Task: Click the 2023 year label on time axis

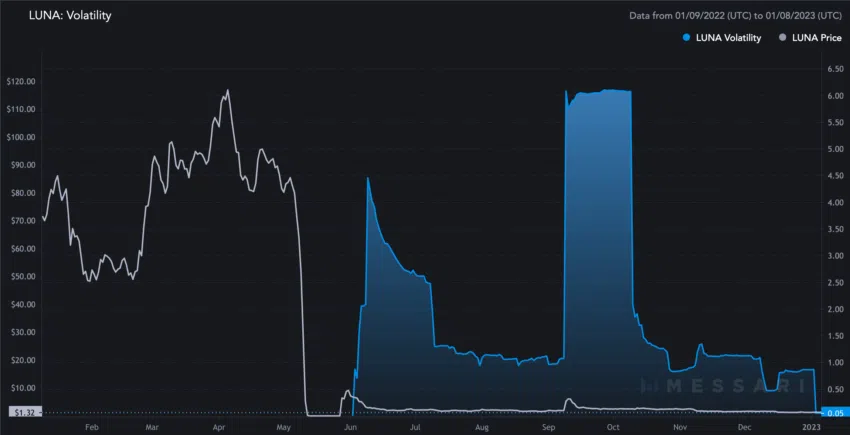Action: (812, 427)
